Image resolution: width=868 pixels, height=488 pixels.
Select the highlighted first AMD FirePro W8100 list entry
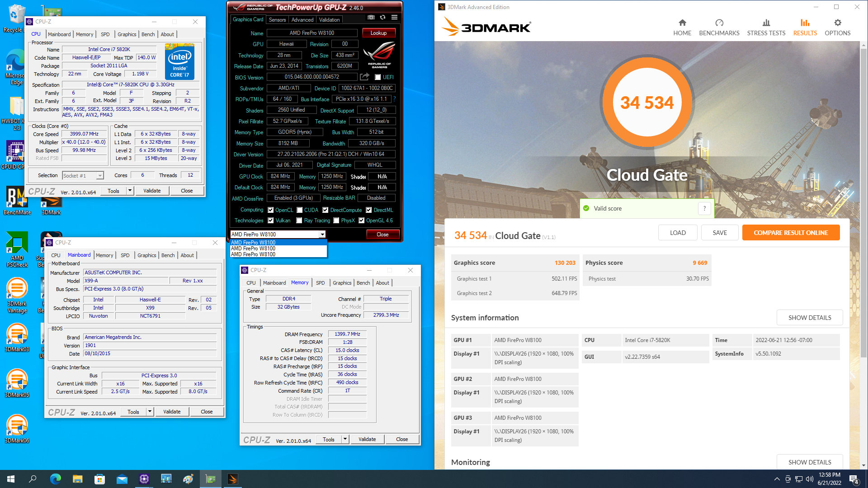pos(278,243)
